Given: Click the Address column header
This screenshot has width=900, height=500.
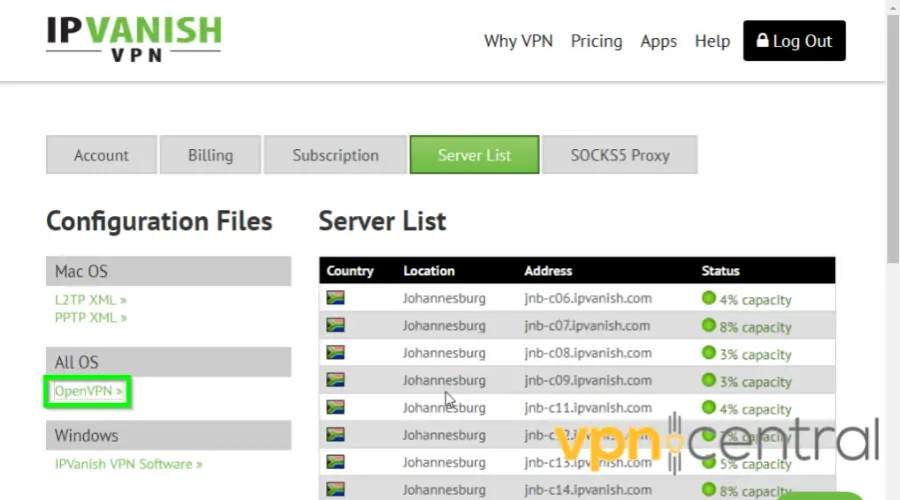Looking at the screenshot, I should 548,270.
